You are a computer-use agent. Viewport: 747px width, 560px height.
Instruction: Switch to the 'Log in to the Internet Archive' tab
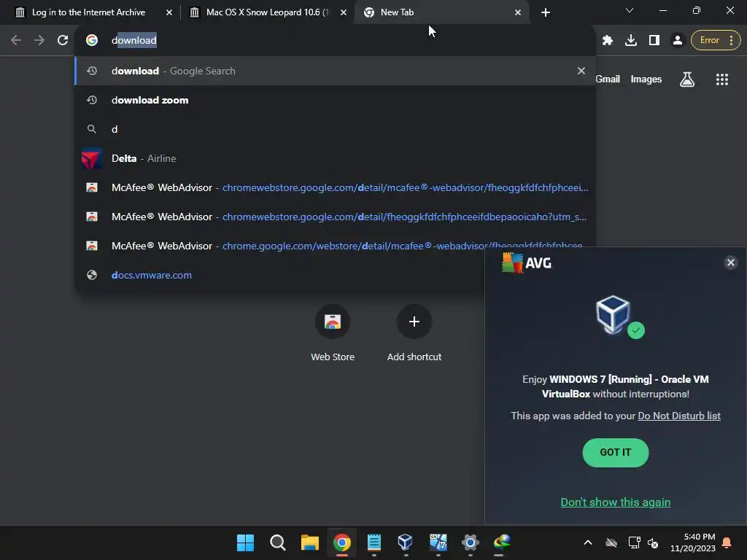tap(88, 12)
